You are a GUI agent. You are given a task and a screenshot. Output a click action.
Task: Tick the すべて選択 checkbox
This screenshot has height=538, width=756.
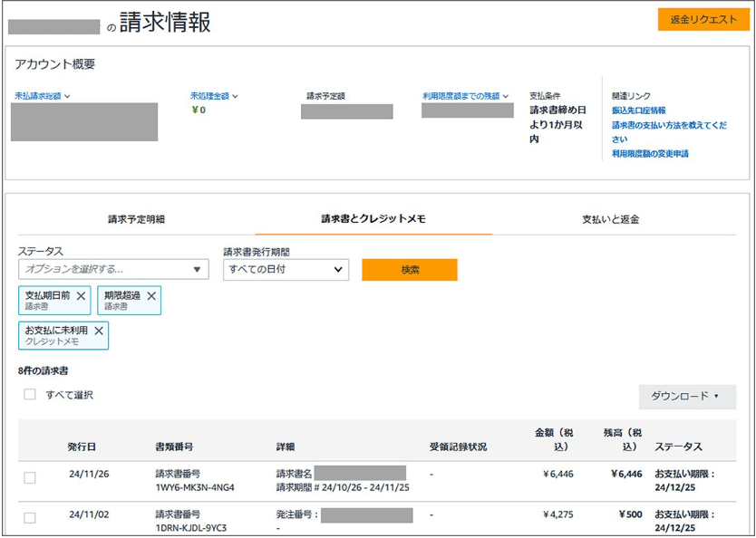30,395
